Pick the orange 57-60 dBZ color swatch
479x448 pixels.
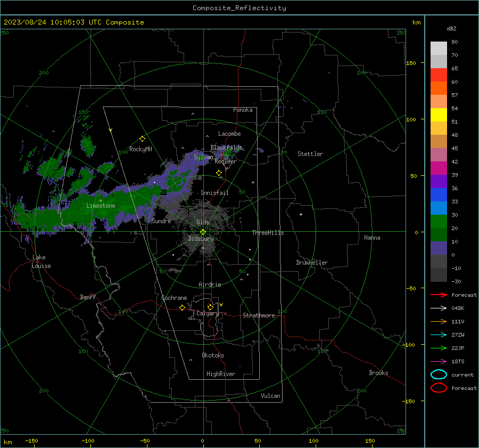(439, 88)
